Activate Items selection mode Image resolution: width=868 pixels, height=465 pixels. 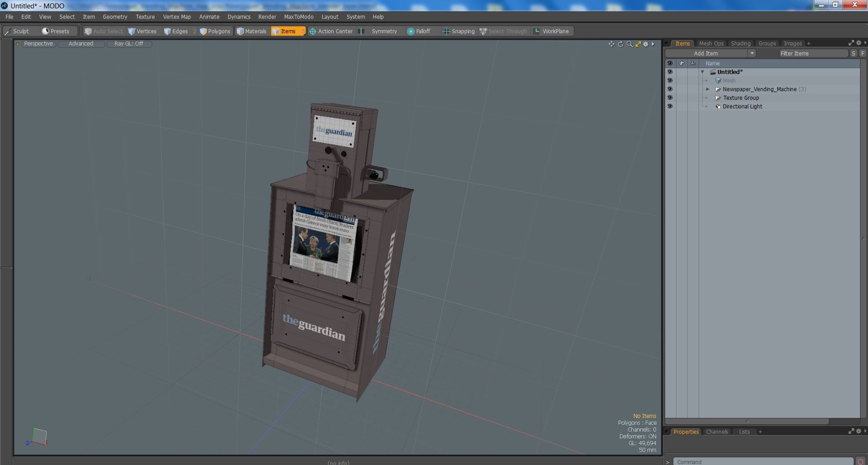288,31
